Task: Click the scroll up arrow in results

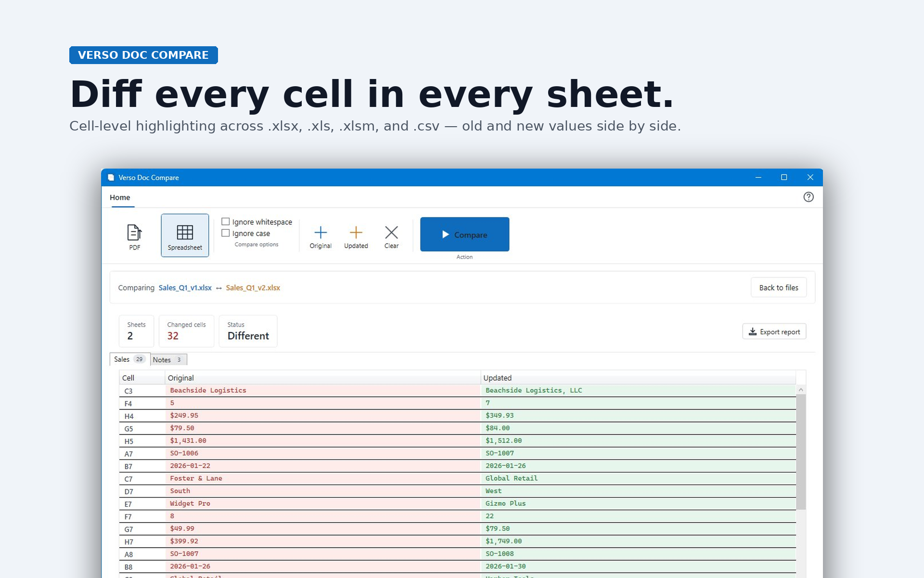Action: [801, 390]
